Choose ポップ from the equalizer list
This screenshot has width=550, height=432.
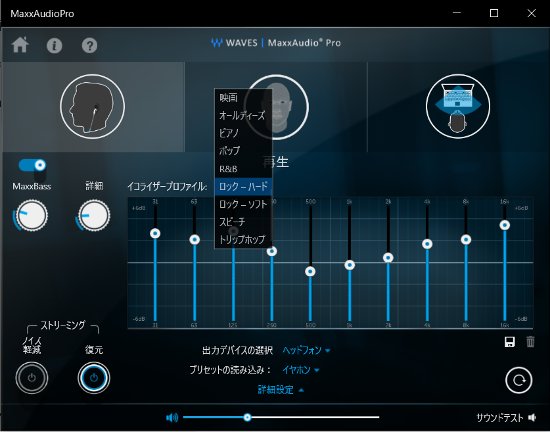click(x=243, y=151)
